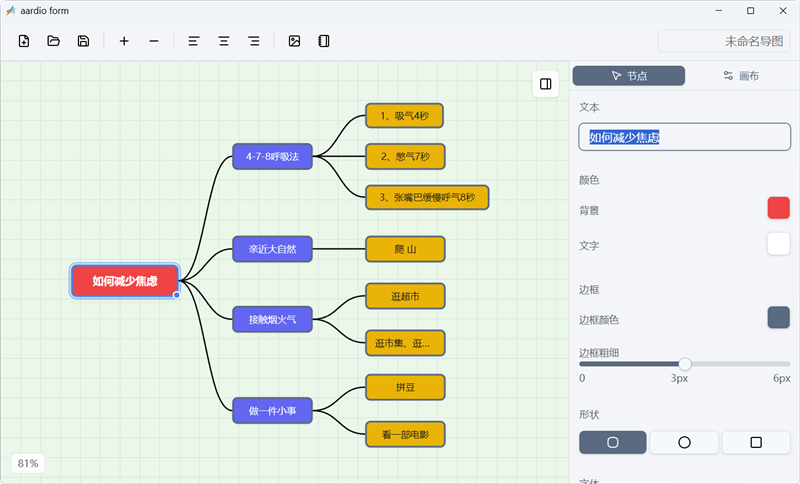The width and height of the screenshot is (800, 484).
Task: Select the 亲近大自然 node
Action: [272, 249]
